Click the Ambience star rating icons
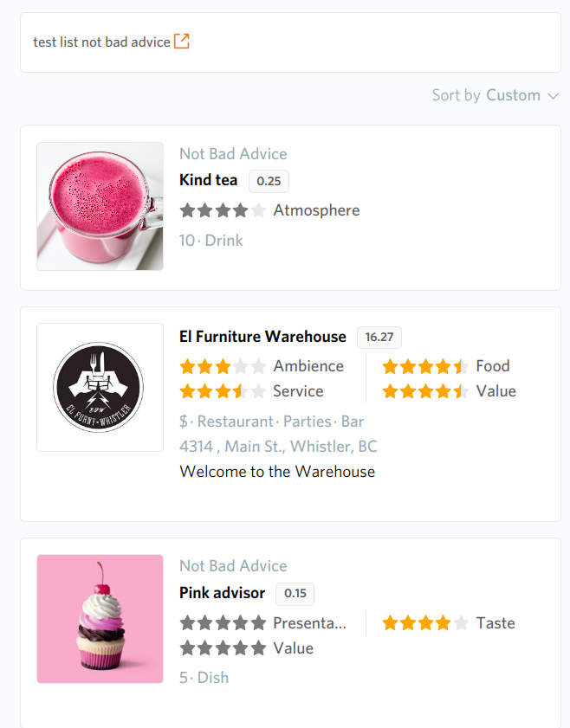The image size is (570, 728). coord(223,366)
